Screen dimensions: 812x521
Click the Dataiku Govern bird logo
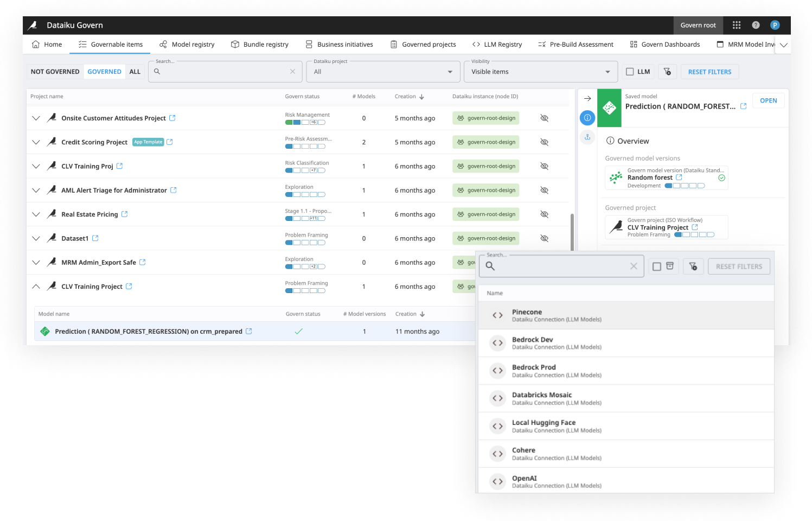(33, 25)
